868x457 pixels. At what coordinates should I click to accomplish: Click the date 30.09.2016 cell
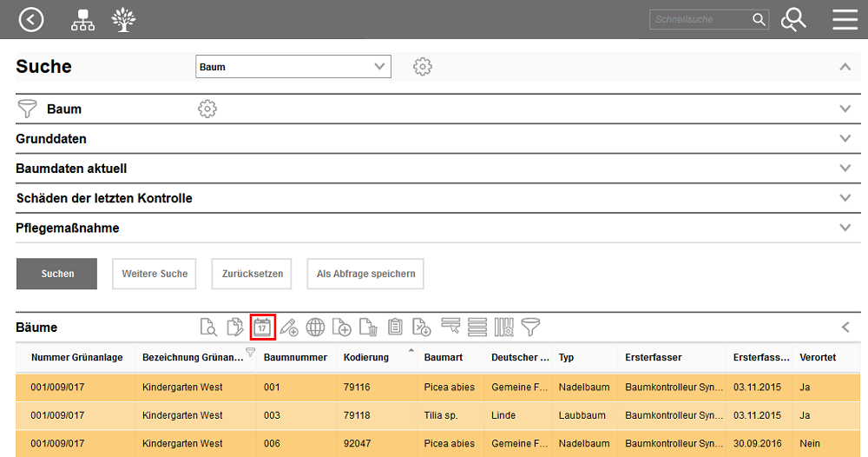point(757,444)
